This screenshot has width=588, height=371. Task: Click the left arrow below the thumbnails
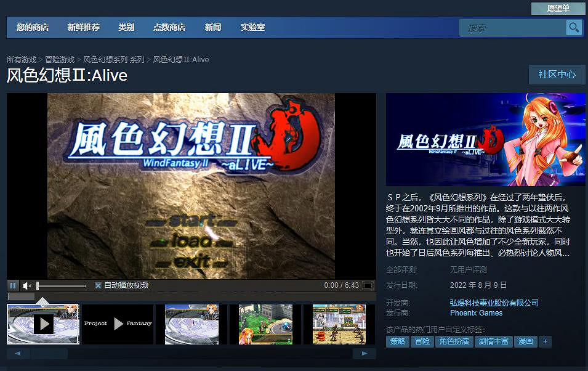pyautogui.click(x=18, y=353)
